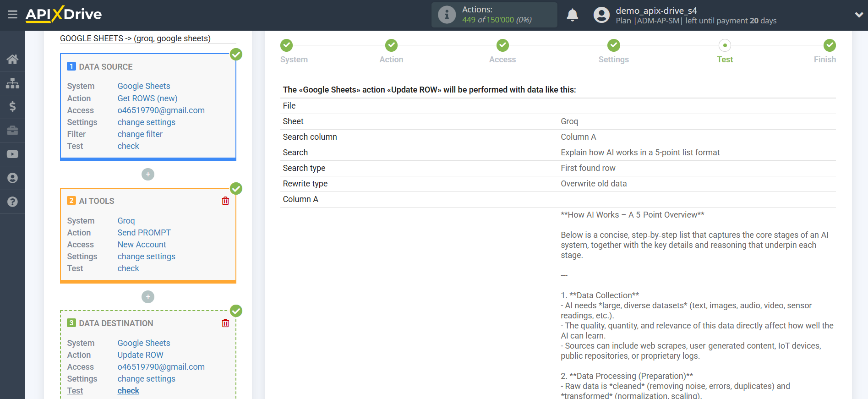
Task: Click Get ROWS (new) action link
Action: 147,98
